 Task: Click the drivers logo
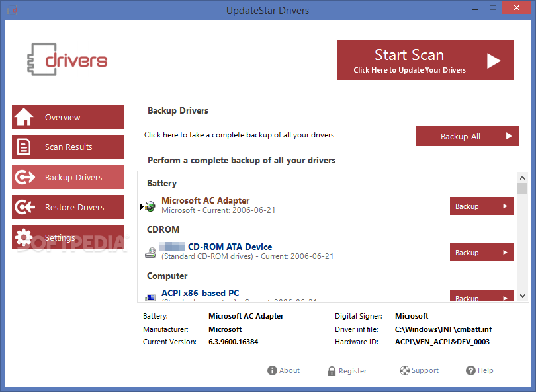(67, 59)
